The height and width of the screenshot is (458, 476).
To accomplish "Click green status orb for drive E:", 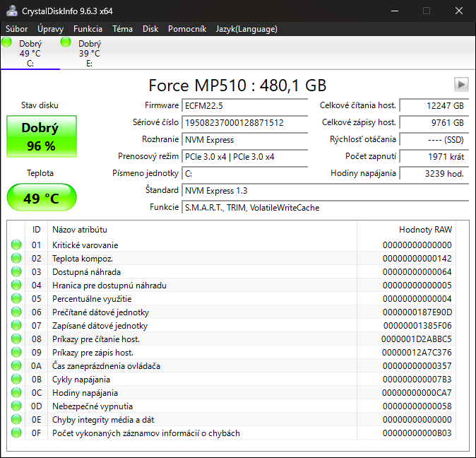I will click(66, 42).
